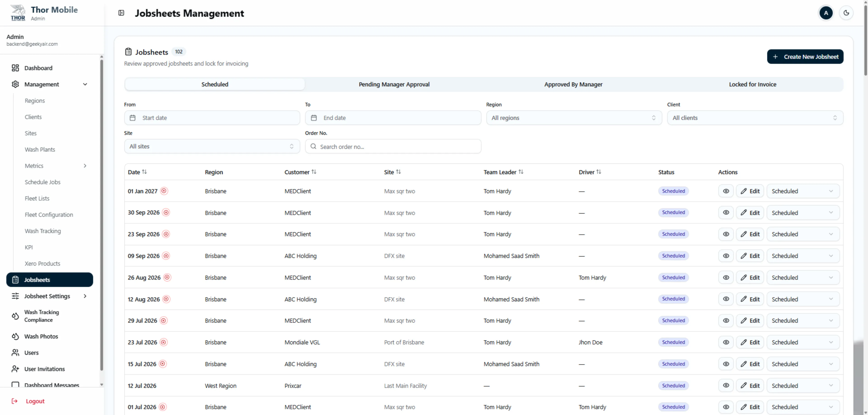868x415 pixels.
Task: View the 29 Jul 2026 jobsheet eye icon
Action: (726, 321)
